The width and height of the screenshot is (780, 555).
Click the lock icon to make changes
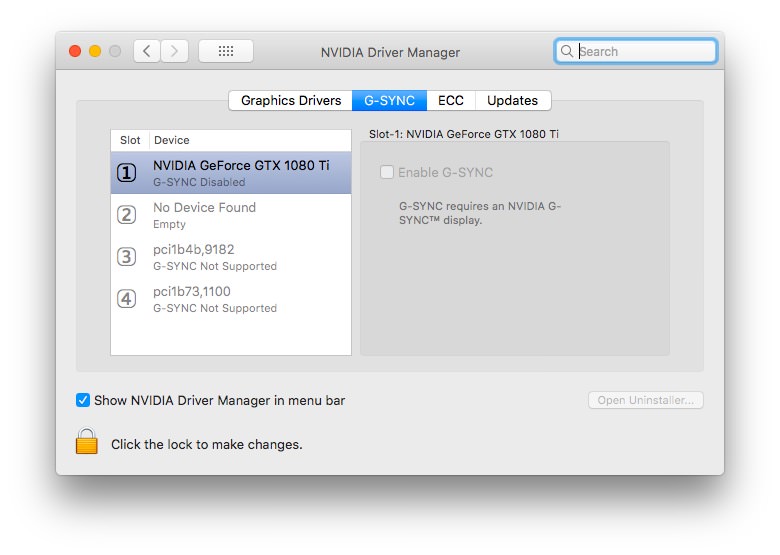pos(87,441)
